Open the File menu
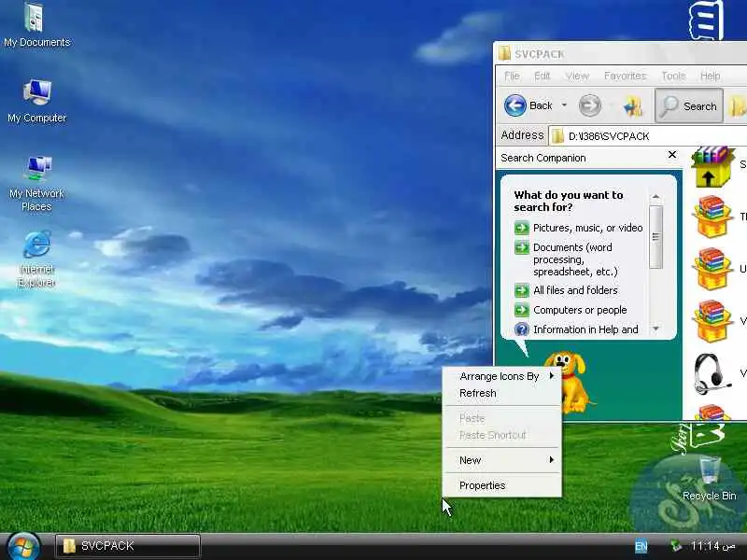The width and height of the screenshot is (747, 560). (x=512, y=77)
